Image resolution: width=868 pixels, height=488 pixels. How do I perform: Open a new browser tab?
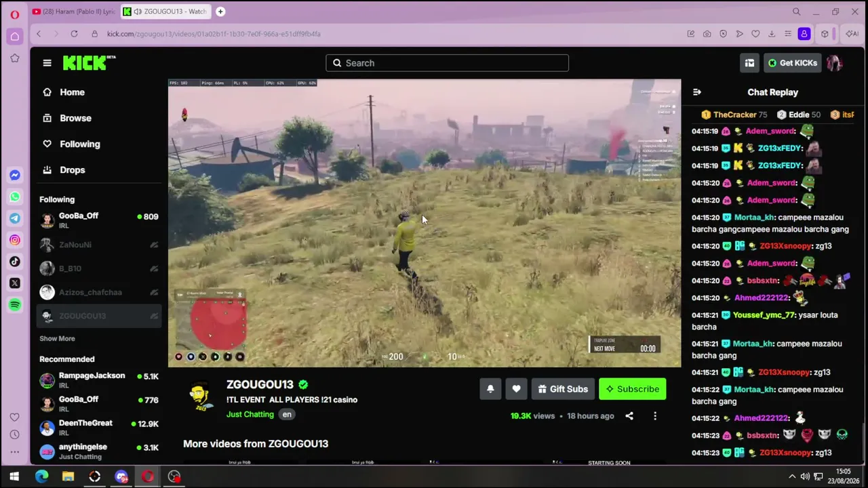click(x=220, y=12)
